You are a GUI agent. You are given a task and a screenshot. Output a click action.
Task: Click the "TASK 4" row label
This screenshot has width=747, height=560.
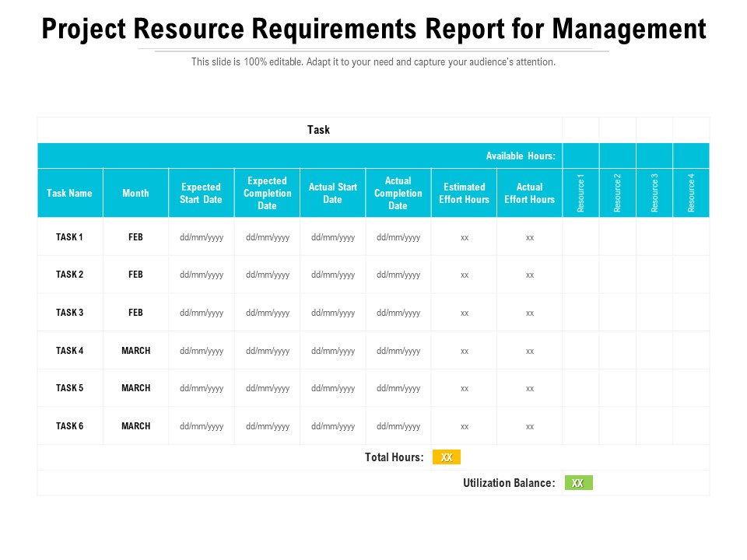pos(69,351)
